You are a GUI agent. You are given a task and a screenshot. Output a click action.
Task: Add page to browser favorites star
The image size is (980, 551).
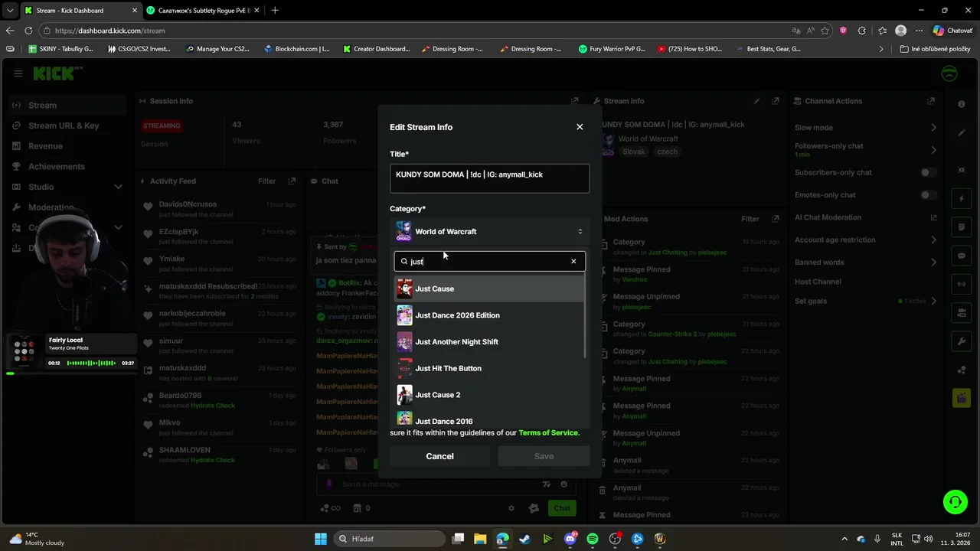click(x=825, y=31)
